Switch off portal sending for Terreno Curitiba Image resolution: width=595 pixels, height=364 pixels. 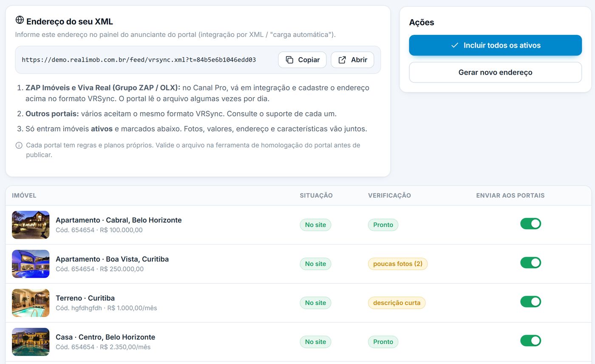531,302
